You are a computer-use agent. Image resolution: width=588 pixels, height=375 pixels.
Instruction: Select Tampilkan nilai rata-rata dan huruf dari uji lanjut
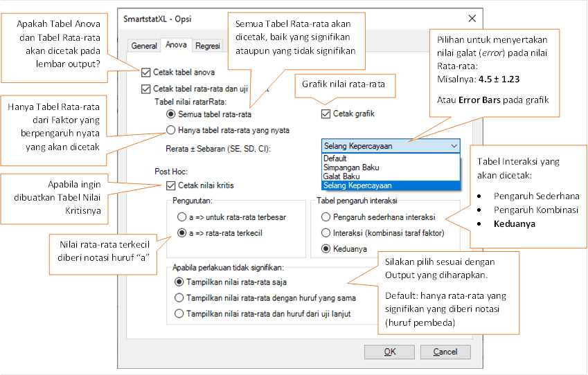(x=179, y=313)
